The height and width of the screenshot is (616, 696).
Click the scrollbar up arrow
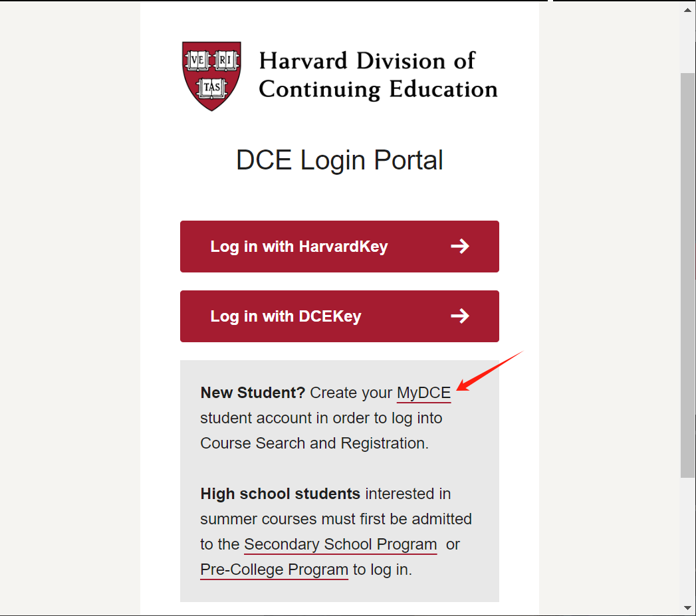tap(688, 9)
